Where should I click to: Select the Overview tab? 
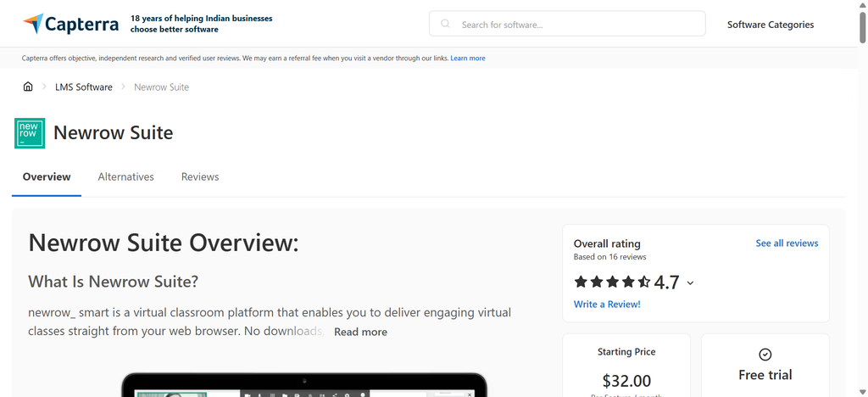tap(47, 176)
